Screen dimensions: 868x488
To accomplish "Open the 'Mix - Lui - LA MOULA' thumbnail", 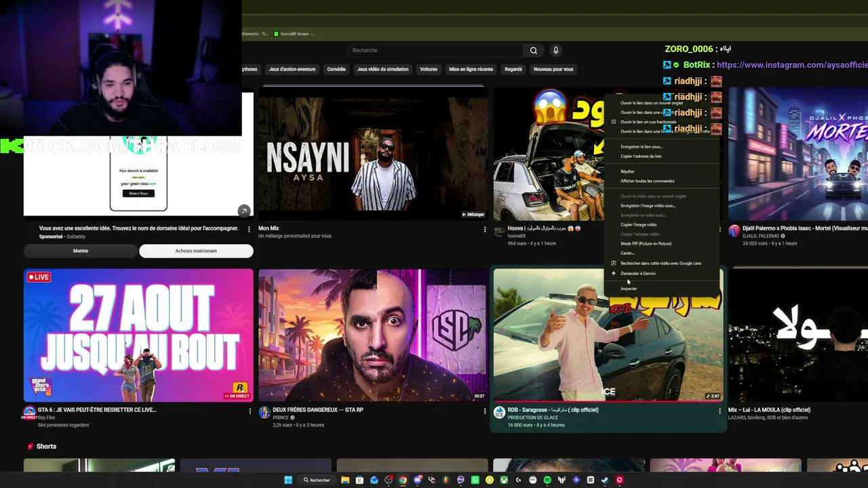I will [798, 335].
